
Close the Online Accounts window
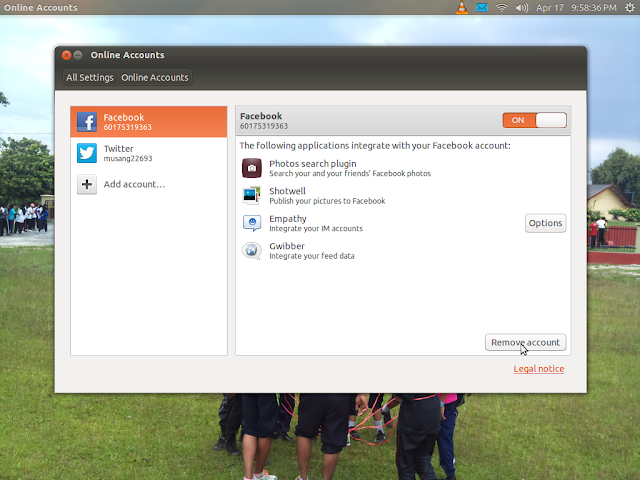click(x=67, y=55)
